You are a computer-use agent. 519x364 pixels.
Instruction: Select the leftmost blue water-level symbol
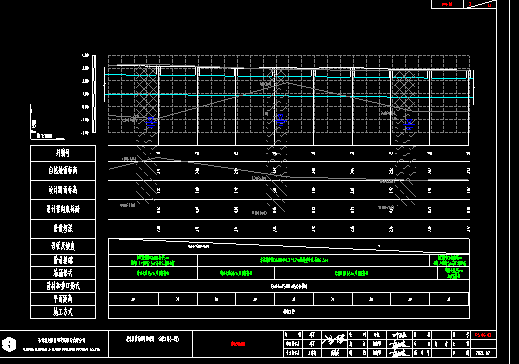click(x=151, y=123)
